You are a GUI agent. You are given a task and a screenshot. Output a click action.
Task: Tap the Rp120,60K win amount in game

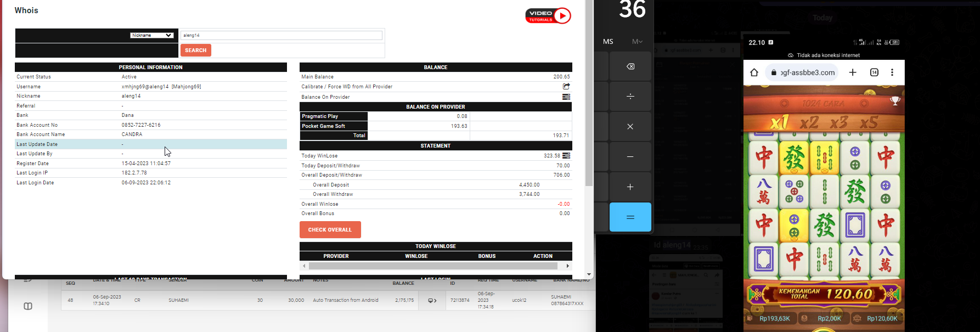coord(882,319)
